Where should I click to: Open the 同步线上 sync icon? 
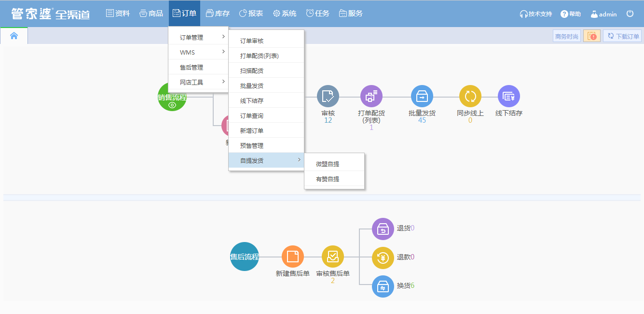point(470,96)
